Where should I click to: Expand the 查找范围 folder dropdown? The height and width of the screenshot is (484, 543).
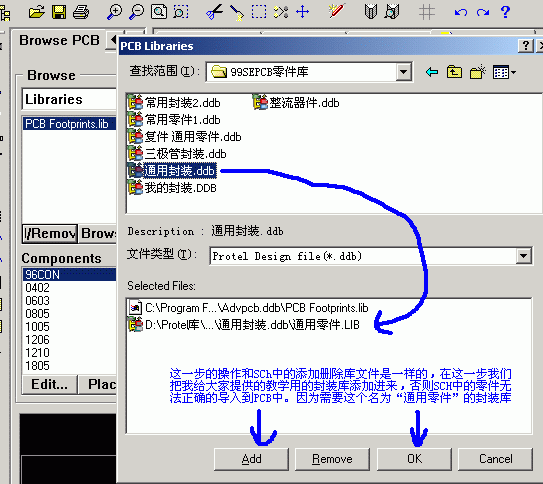click(x=403, y=72)
